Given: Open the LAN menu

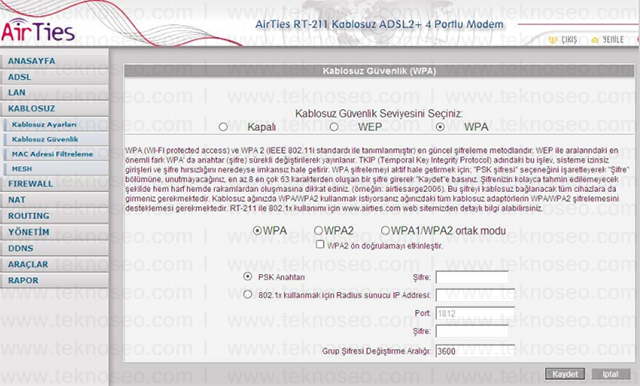Looking at the screenshot, I should pyautogui.click(x=54, y=92).
